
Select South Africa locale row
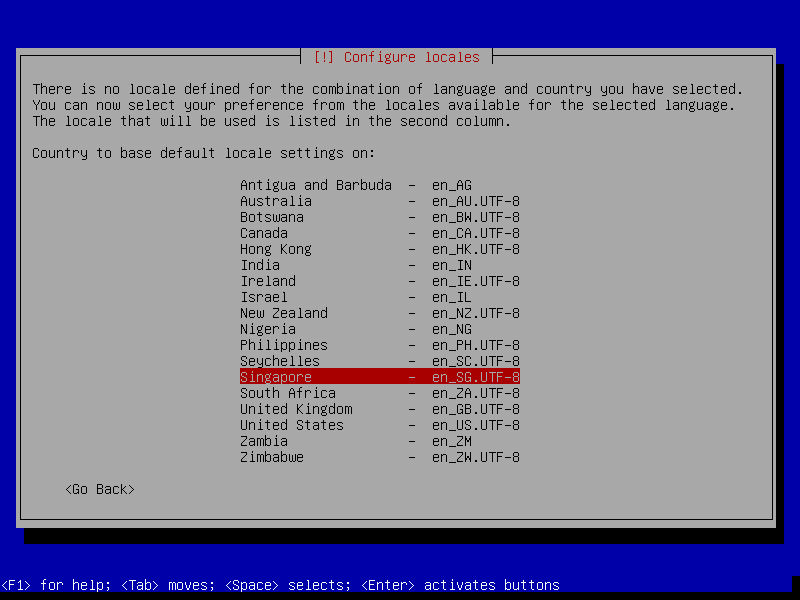tap(380, 393)
